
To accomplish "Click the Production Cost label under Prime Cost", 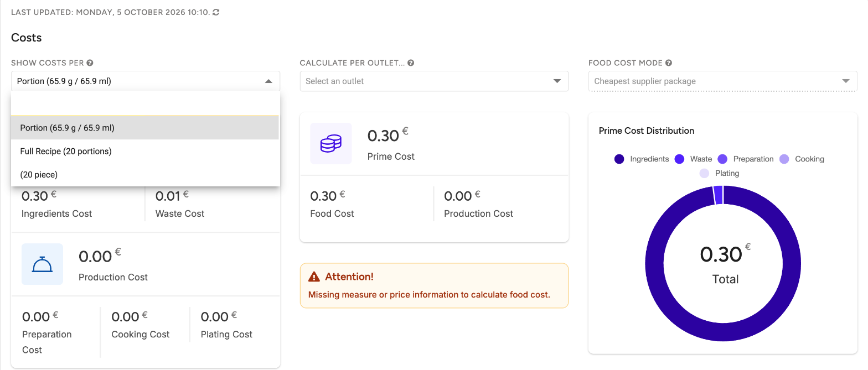I will pos(479,213).
